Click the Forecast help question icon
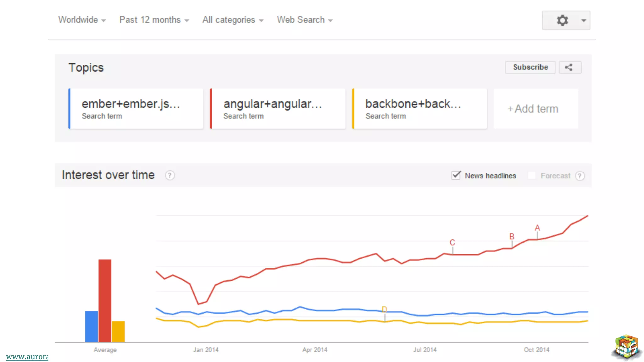The height and width of the screenshot is (362, 644). click(x=580, y=176)
